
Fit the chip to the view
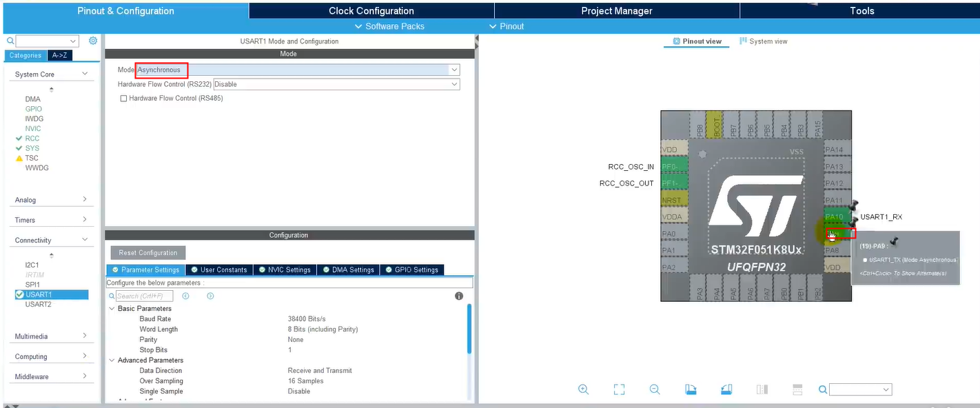tap(619, 389)
